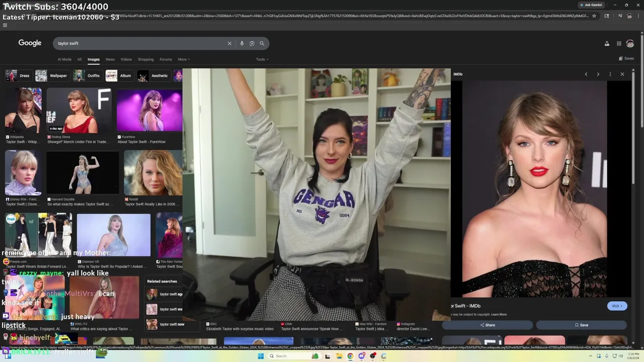Open the Google account avatar
This screenshot has width=644, height=362.
click(630, 44)
